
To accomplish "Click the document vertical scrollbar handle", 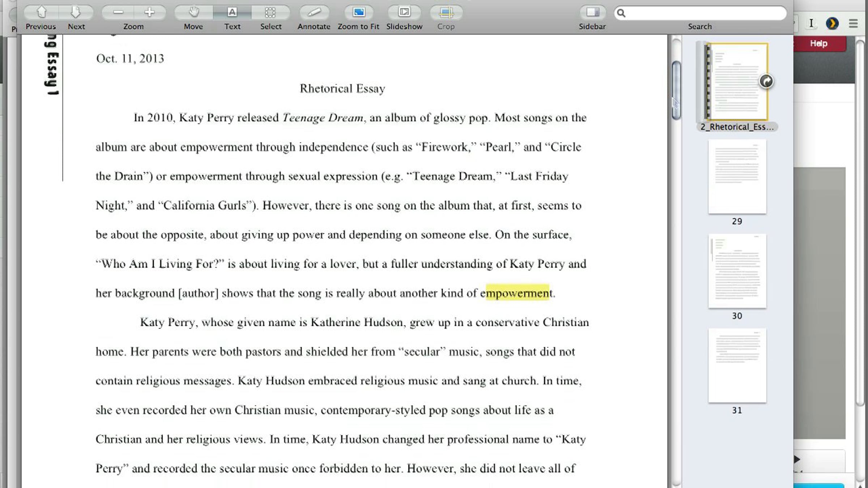I will [x=676, y=90].
